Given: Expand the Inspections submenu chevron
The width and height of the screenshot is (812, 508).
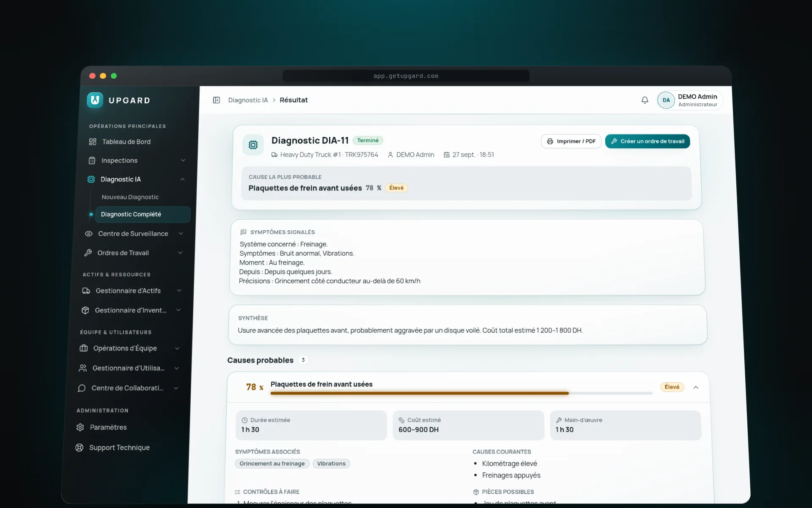Looking at the screenshot, I should point(183,160).
